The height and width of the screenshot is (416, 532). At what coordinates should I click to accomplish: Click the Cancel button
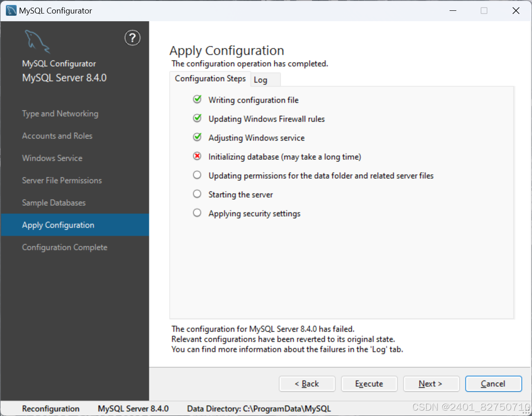[493, 384]
